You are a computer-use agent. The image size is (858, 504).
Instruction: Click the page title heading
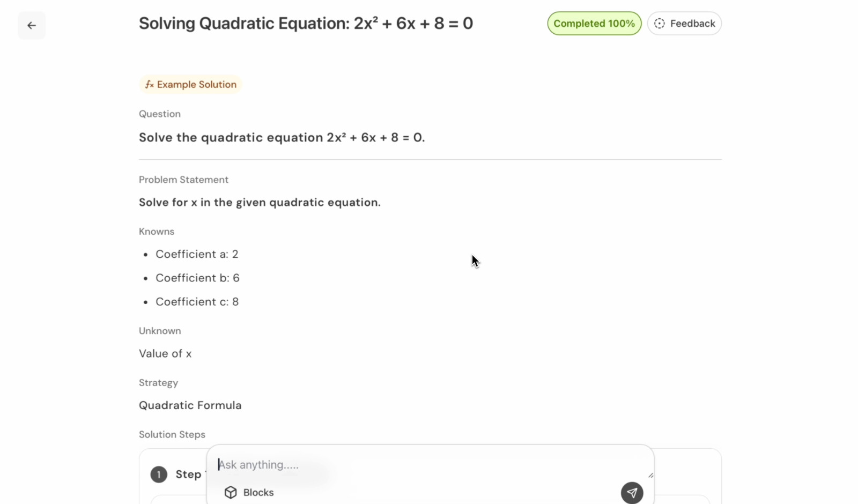[306, 24]
